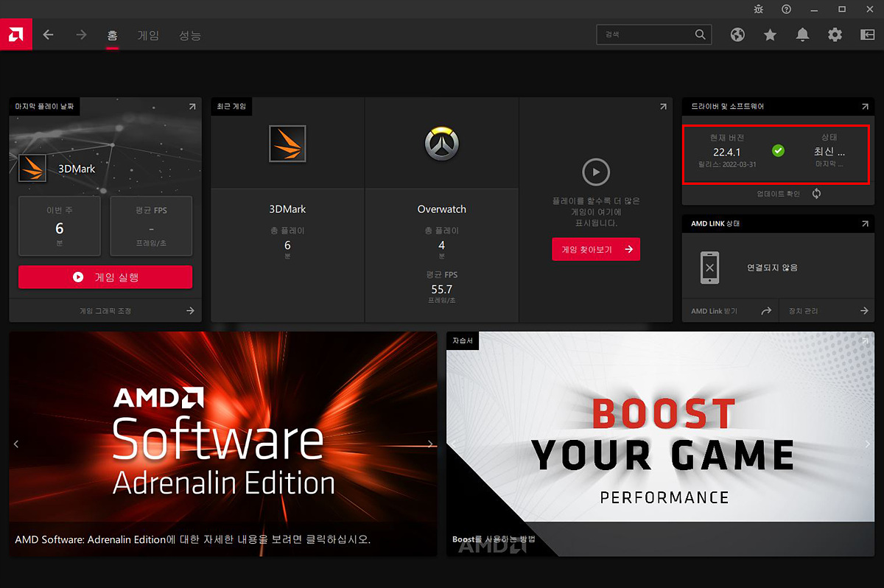
Task: Click the 평균 FPS tile in last played
Action: (151, 225)
